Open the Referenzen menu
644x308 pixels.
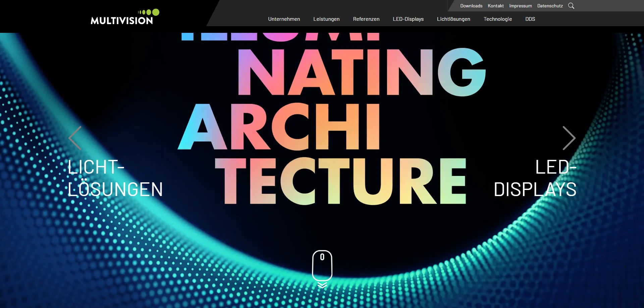pos(366,19)
